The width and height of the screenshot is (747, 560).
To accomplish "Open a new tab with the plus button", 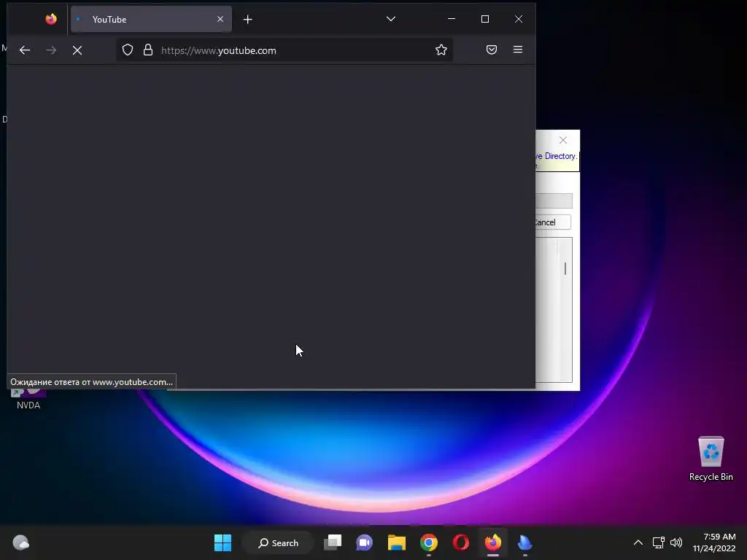I will click(248, 20).
